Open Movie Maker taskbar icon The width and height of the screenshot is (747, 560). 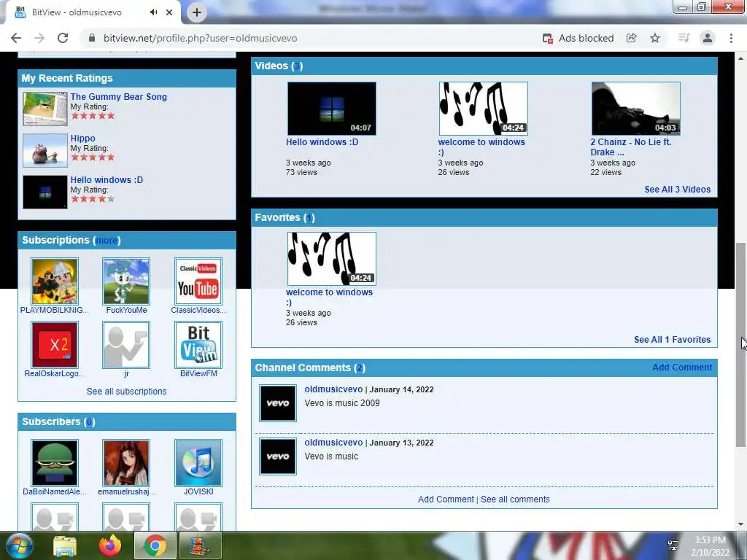point(201,545)
